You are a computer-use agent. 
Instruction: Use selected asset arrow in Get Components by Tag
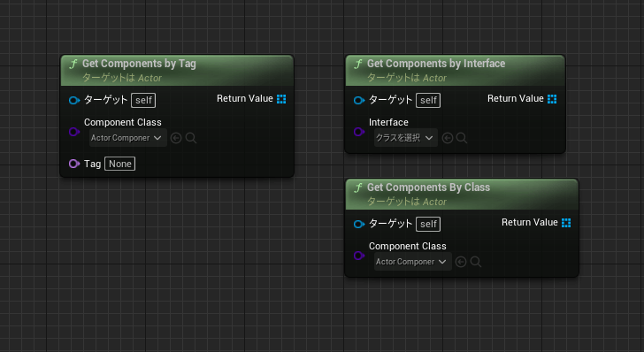(176, 138)
